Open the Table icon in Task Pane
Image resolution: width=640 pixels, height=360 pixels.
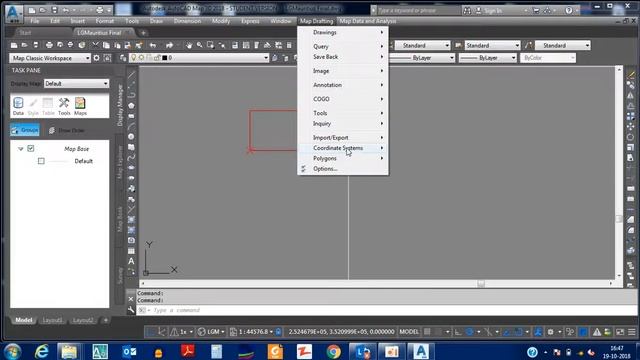[48, 106]
